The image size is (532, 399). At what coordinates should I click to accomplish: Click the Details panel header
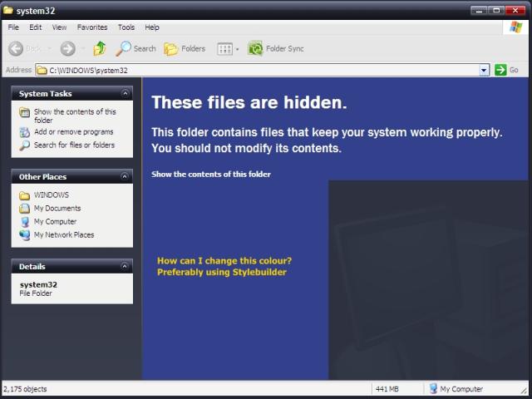tap(72, 266)
